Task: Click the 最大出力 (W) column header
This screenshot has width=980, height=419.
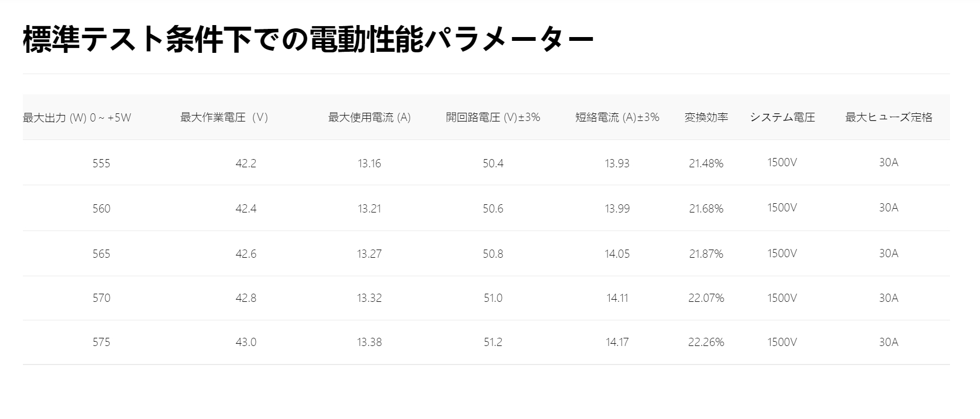Action: pyautogui.click(x=77, y=117)
